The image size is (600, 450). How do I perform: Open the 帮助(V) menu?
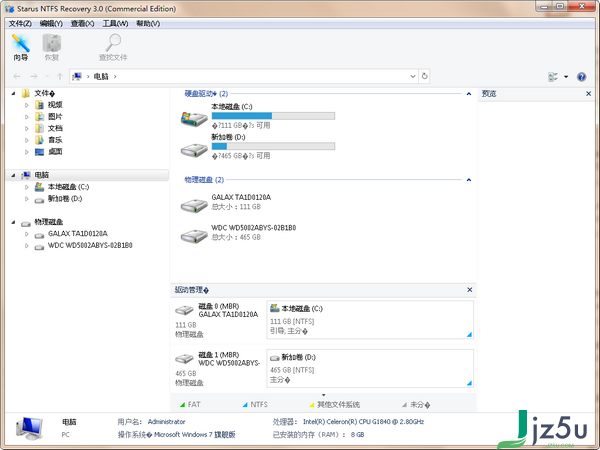tap(148, 24)
